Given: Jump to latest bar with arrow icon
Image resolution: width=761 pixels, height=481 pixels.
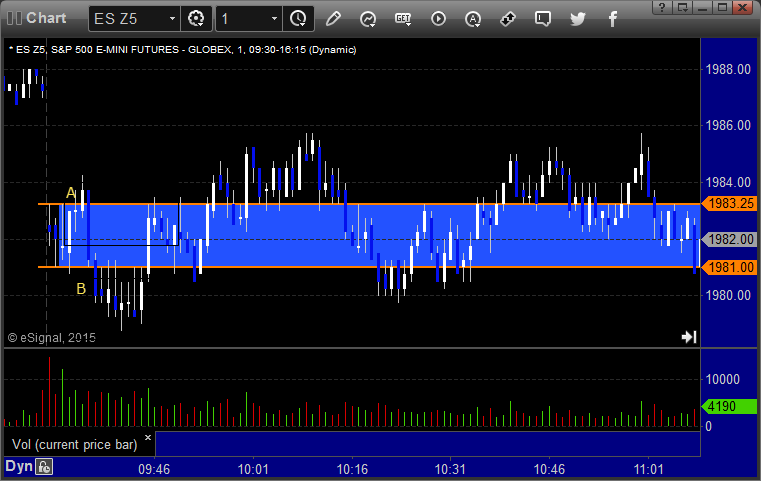Looking at the screenshot, I should click(689, 337).
